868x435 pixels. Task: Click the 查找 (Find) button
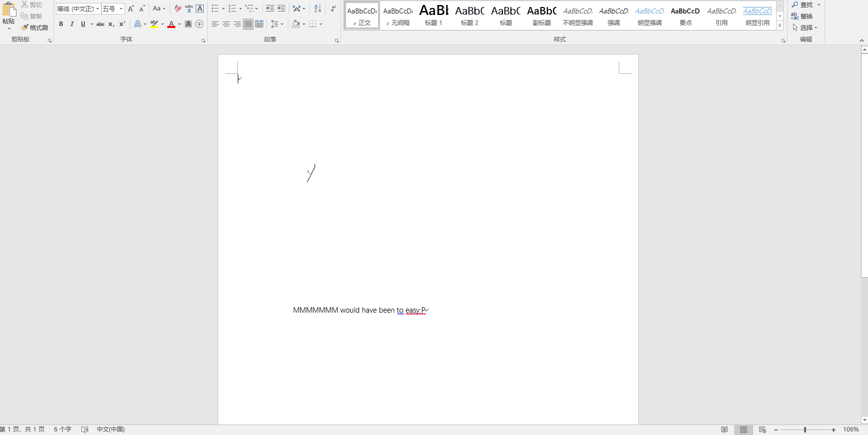click(803, 4)
